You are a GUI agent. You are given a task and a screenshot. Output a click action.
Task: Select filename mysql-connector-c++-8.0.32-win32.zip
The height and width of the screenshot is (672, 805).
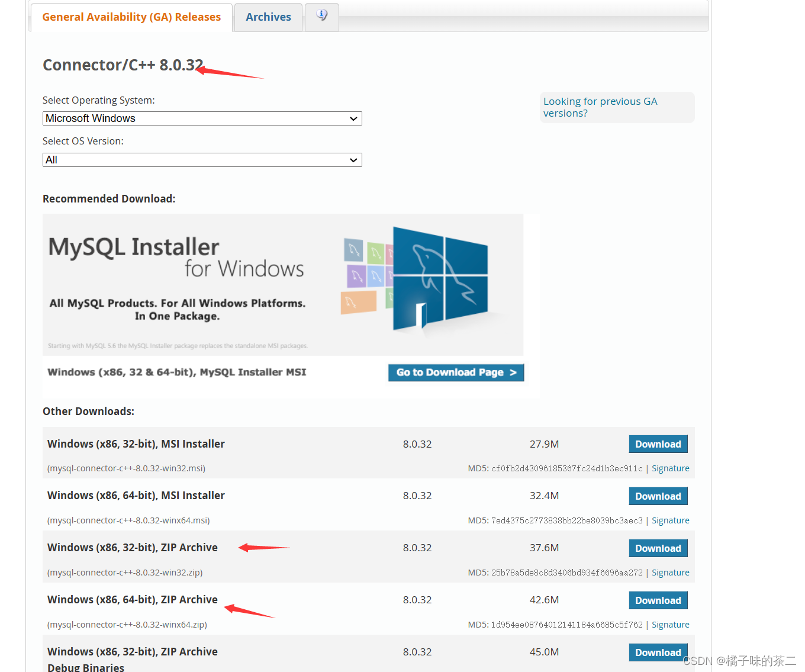[x=125, y=573]
